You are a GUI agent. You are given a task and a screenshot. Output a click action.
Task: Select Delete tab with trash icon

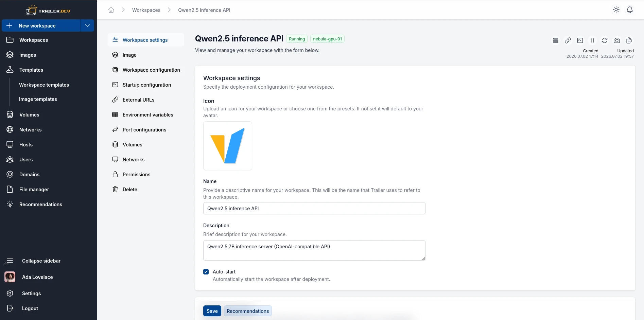click(x=146, y=190)
